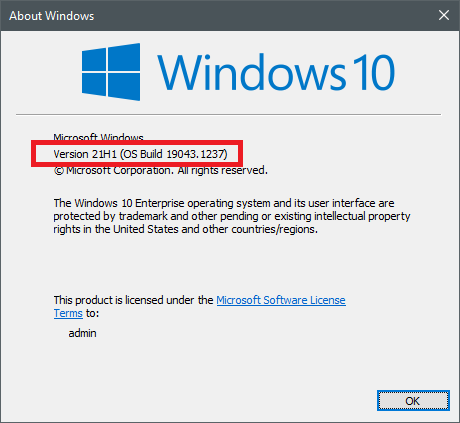The image size is (460, 423).
Task: Click the large 10 numeral in banner
Action: [x=374, y=72]
